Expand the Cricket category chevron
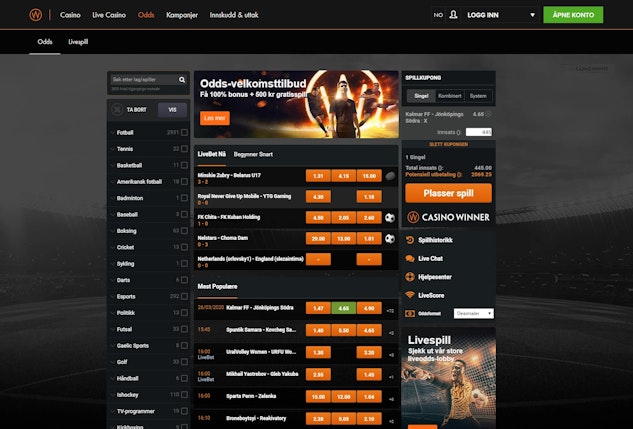This screenshot has width=633, height=429. (x=112, y=247)
